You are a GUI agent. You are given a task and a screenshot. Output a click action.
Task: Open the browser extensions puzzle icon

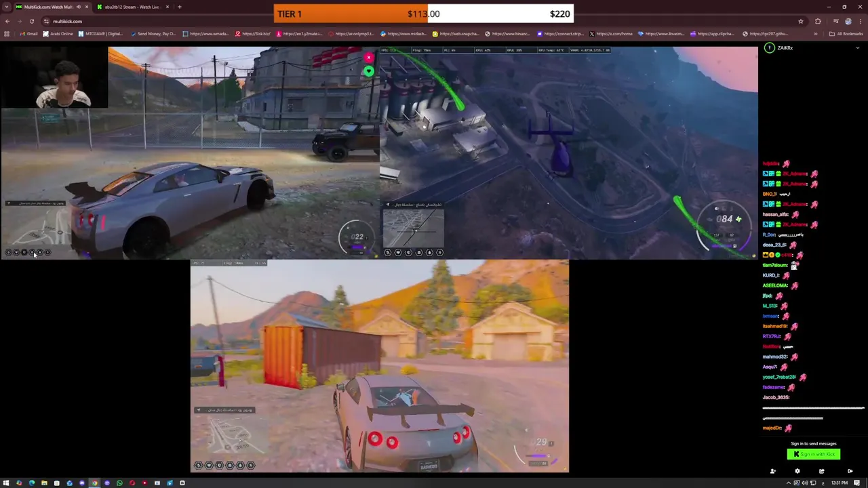818,21
